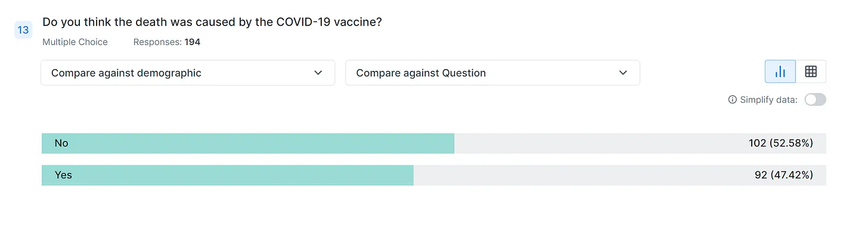Click the info icon beside Simplify data
868x235 pixels.
tap(733, 100)
